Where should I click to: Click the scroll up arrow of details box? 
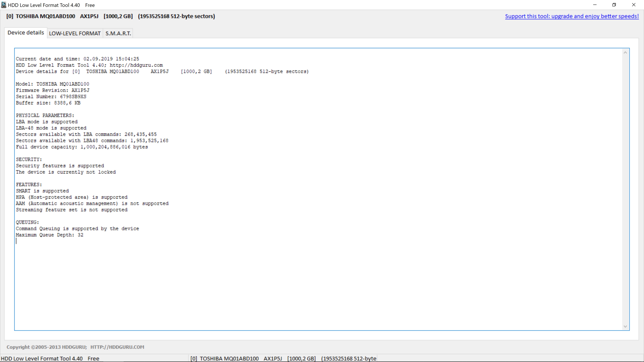[x=625, y=52]
